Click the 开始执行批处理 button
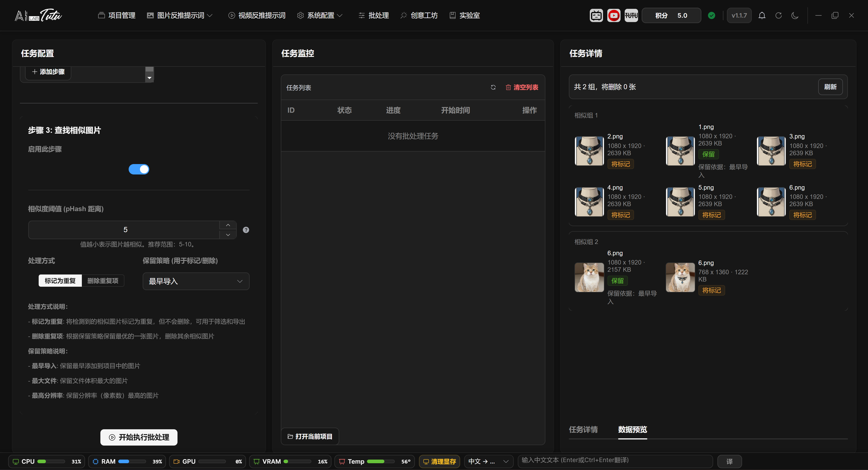The height and width of the screenshot is (470, 868). (x=139, y=437)
